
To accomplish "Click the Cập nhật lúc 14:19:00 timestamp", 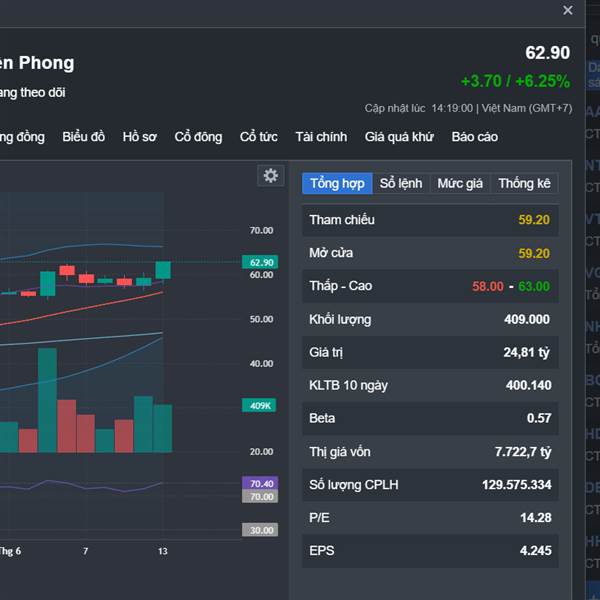I will coord(468,108).
